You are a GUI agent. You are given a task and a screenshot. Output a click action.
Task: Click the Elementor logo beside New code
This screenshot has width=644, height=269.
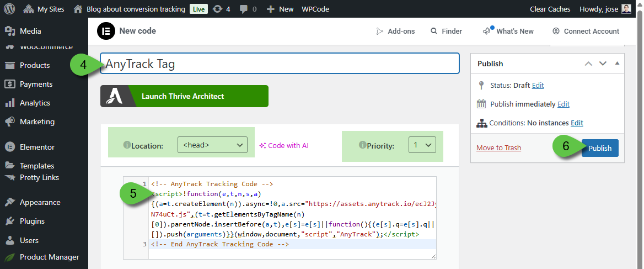click(x=106, y=31)
